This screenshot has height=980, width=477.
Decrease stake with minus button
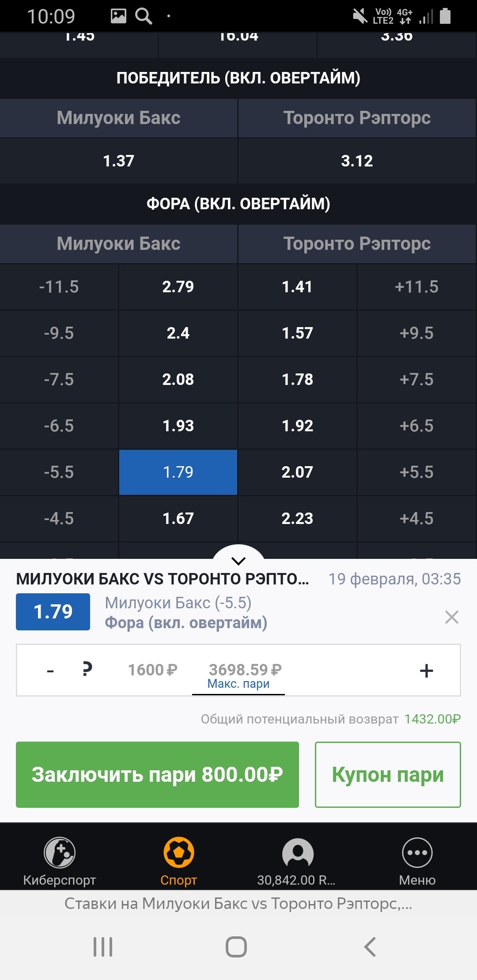(50, 671)
